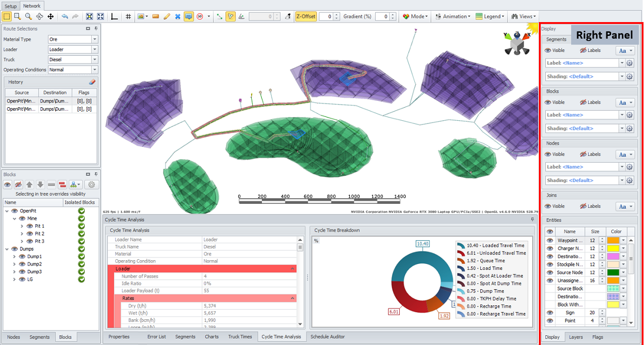The image size is (644, 345).
Task: Expand the Dump1 tree node
Action: pyautogui.click(x=14, y=256)
